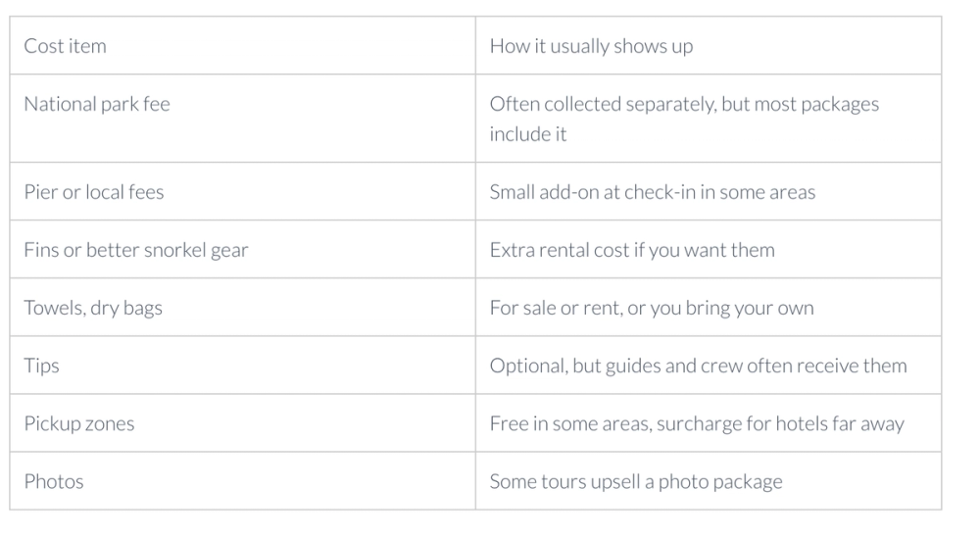Select the 'Photos' cell
The image size is (980, 536).
coord(54,481)
